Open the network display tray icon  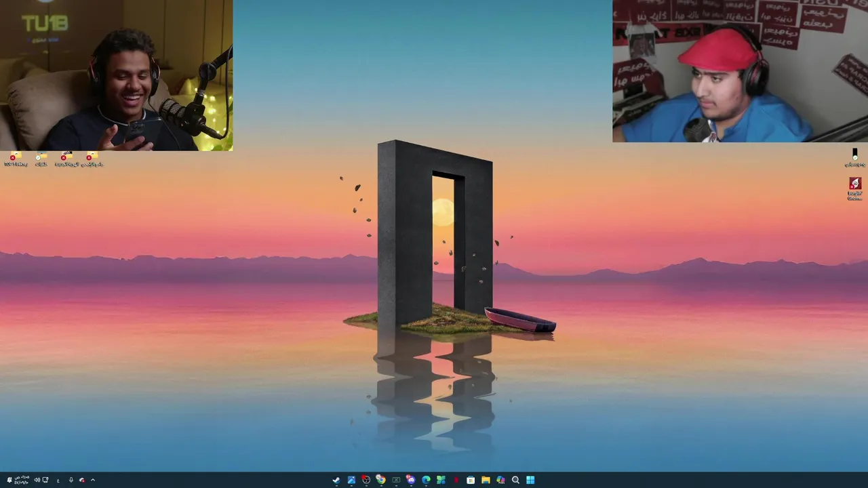pos(45,480)
